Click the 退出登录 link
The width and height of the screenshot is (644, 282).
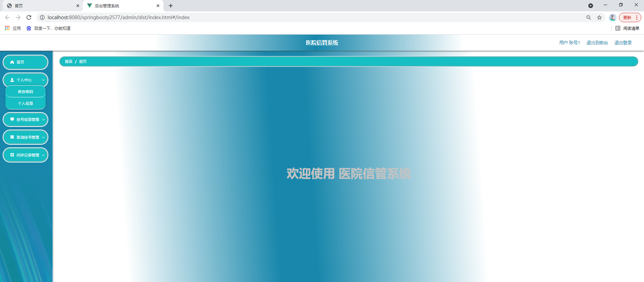[x=623, y=43]
